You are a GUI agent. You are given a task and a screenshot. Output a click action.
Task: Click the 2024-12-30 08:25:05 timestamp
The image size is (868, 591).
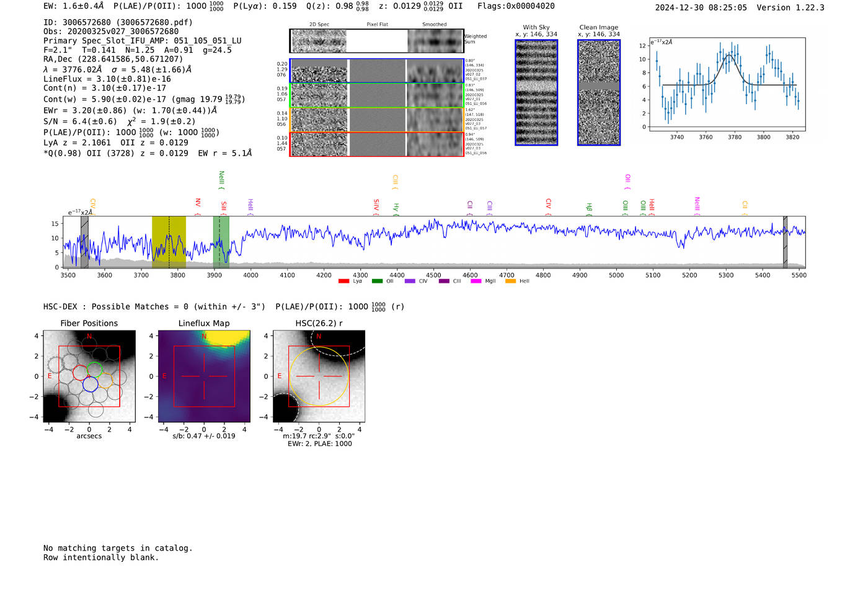[701, 7]
